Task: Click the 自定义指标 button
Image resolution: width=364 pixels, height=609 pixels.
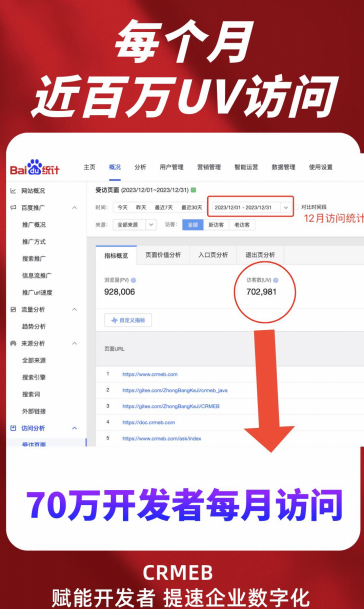Action: [x=128, y=320]
